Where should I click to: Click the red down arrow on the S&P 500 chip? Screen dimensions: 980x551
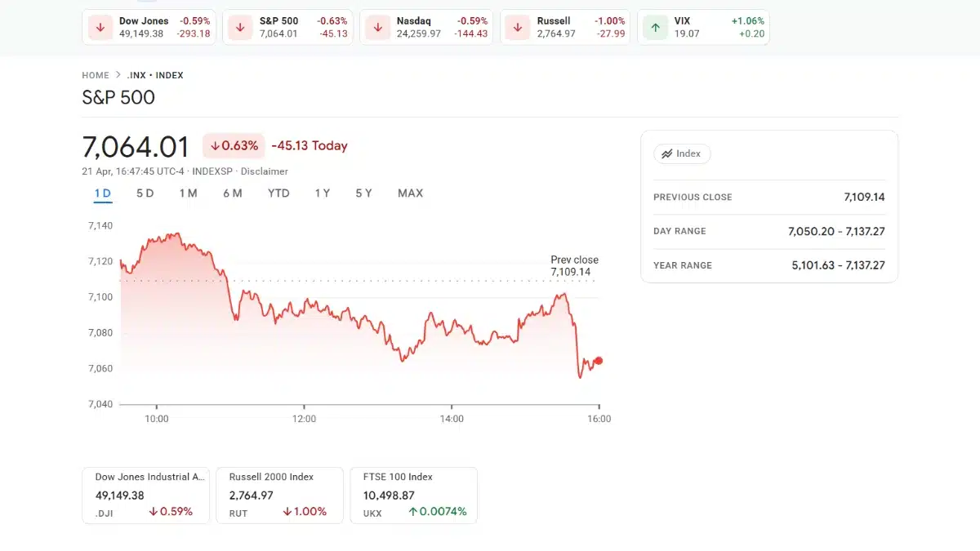[x=238, y=26]
